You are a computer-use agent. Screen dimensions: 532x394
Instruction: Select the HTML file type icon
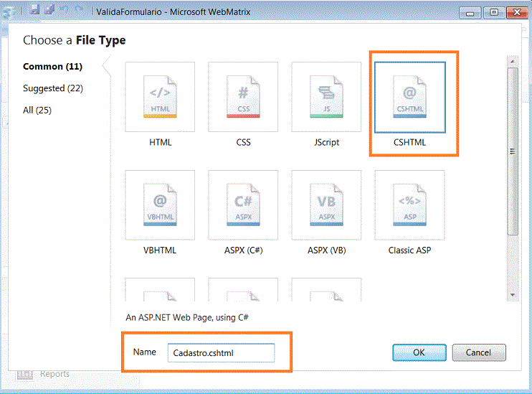(160, 97)
